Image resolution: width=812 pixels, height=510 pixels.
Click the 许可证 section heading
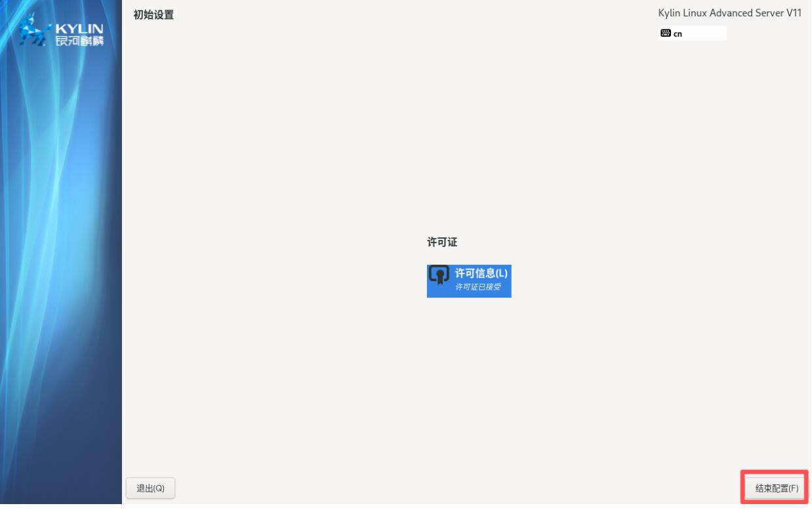pyautogui.click(x=441, y=242)
